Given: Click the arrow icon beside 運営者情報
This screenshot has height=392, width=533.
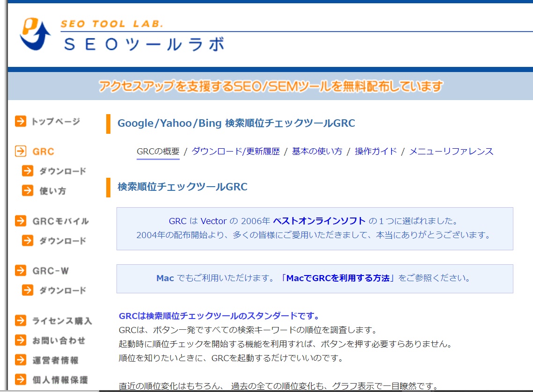Looking at the screenshot, I should (21, 360).
